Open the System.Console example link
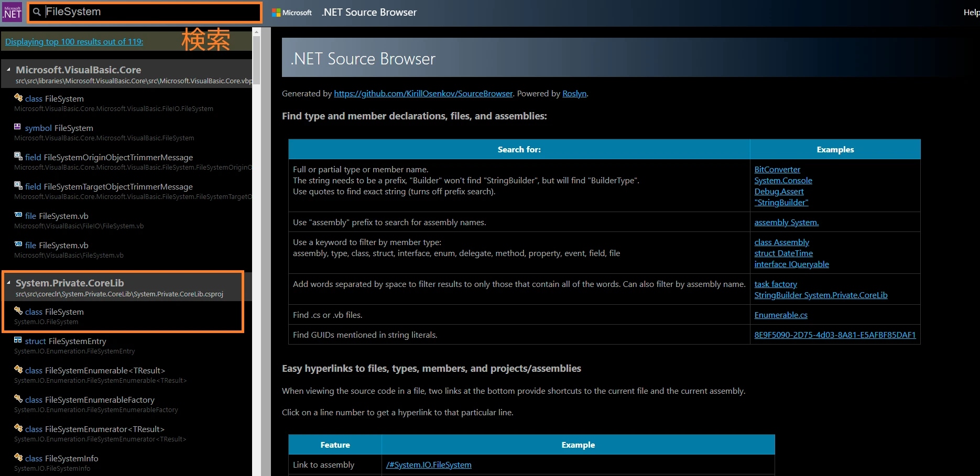 (783, 180)
